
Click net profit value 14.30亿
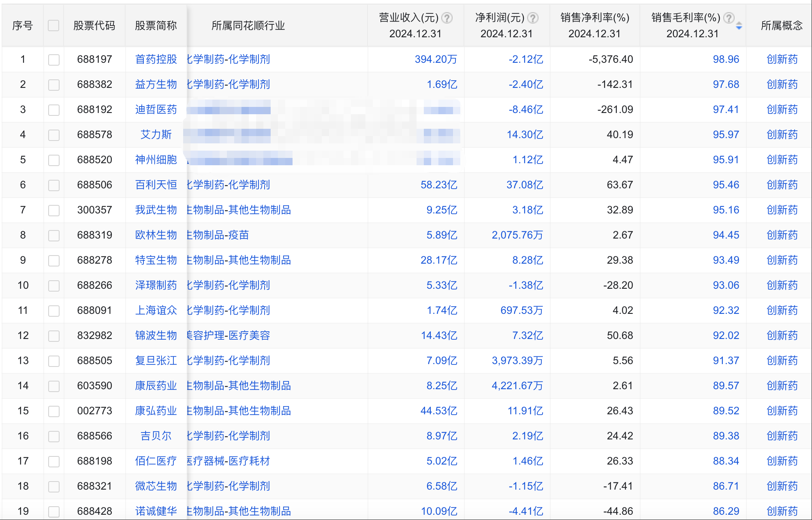point(525,134)
